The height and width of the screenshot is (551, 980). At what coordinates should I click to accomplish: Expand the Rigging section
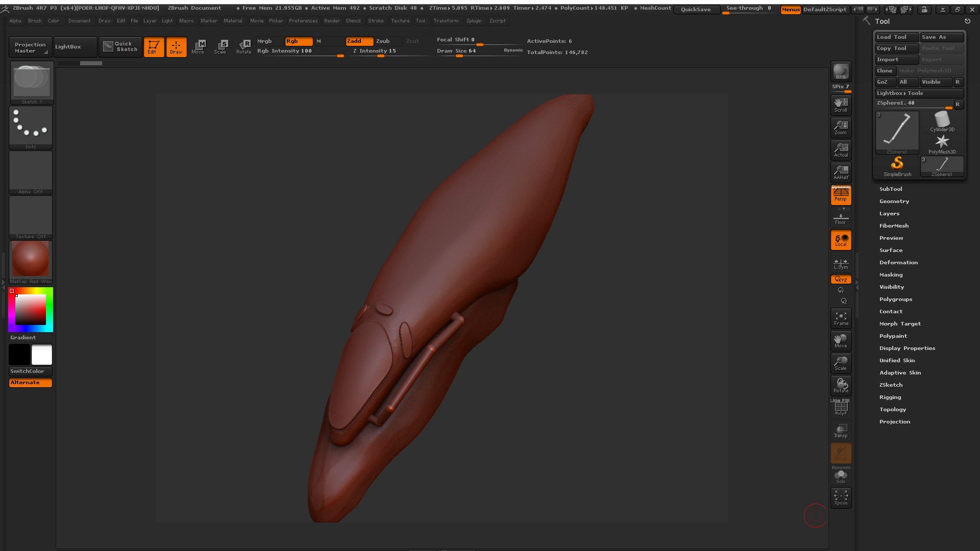(x=890, y=397)
